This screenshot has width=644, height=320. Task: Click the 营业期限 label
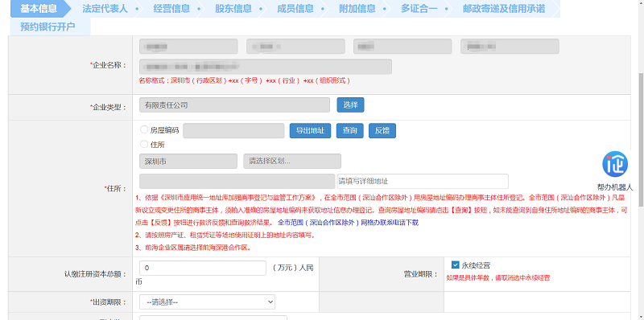[420, 274]
